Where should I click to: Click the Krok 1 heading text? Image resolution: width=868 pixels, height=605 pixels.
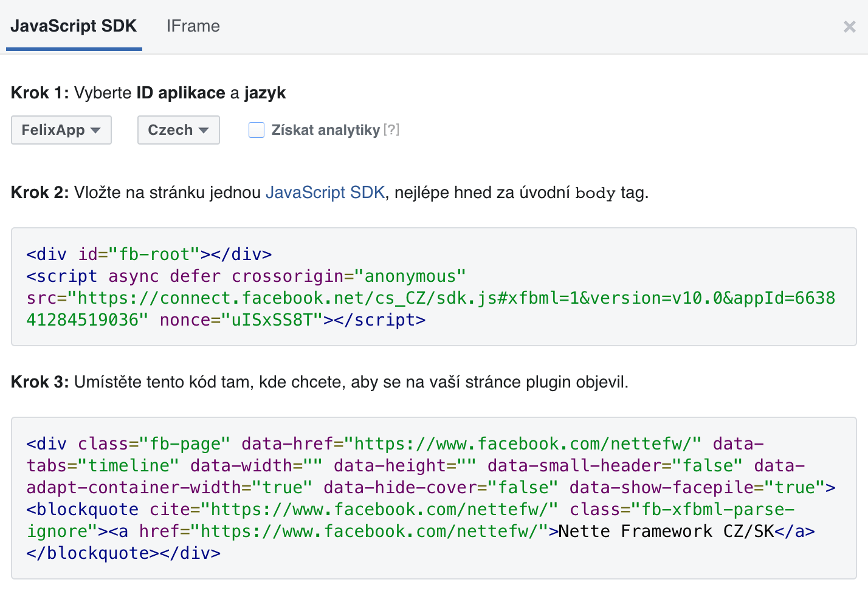(148, 93)
